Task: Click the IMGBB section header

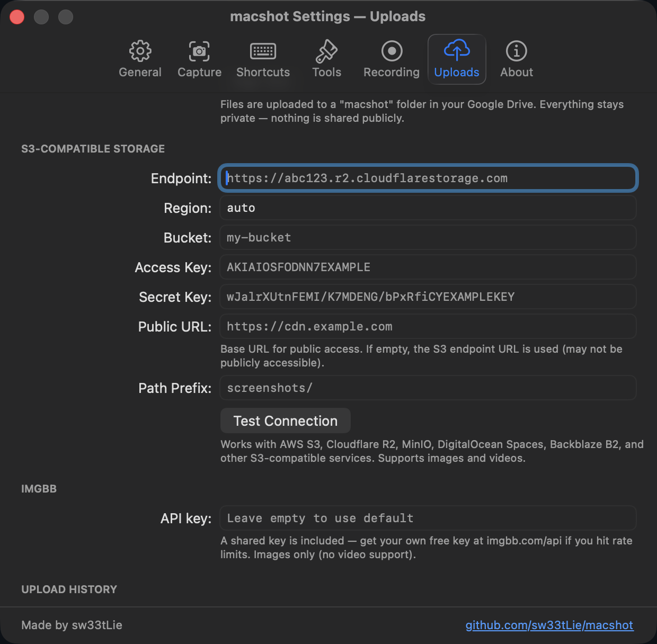Action: click(39, 489)
